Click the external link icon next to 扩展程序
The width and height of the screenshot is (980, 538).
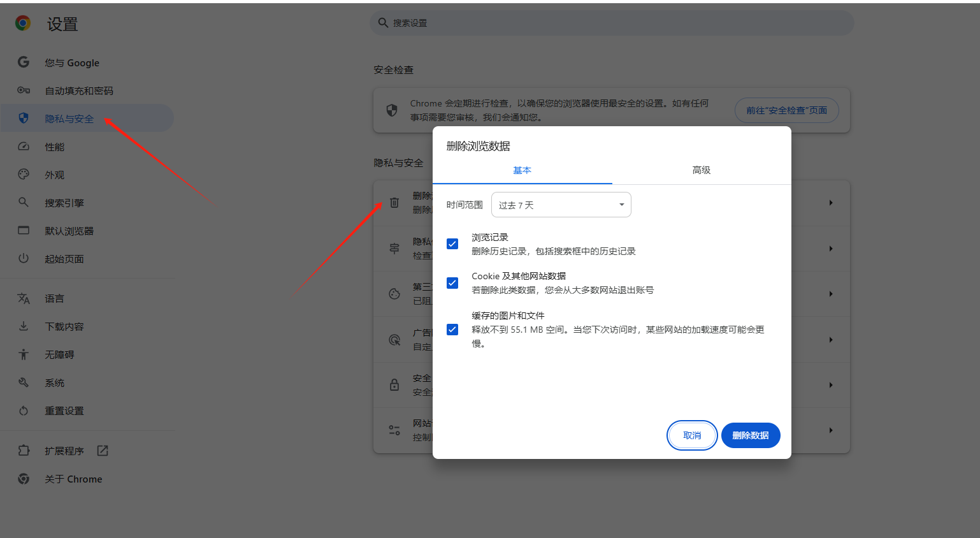(x=103, y=451)
